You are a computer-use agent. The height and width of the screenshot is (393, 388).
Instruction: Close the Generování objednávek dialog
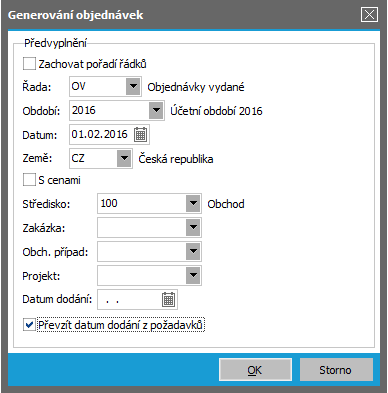369,15
